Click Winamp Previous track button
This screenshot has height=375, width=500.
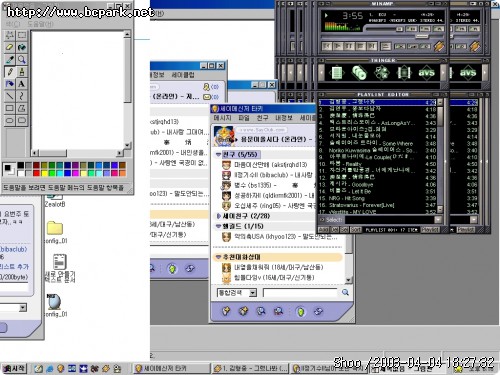pyautogui.click(x=326, y=46)
